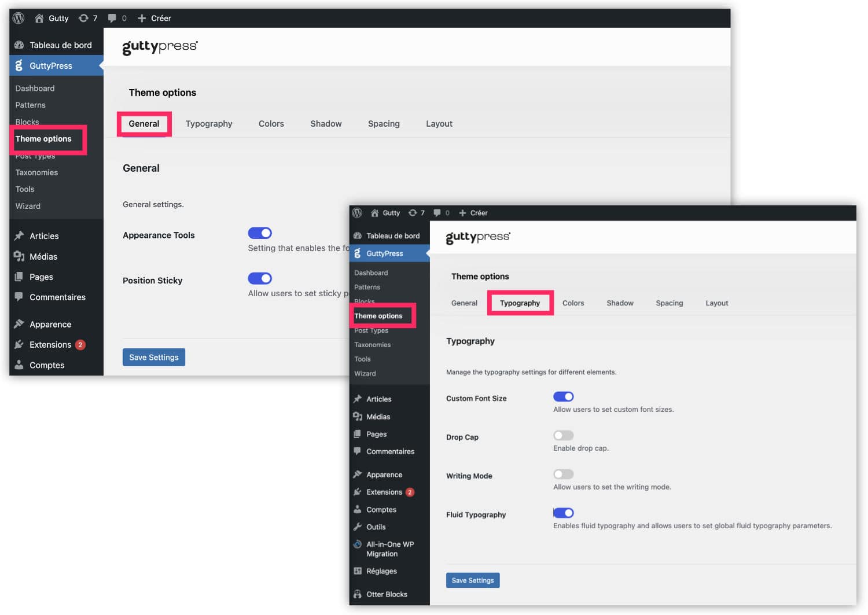Open Outils wrench icon in front window sidebar

pyautogui.click(x=358, y=526)
